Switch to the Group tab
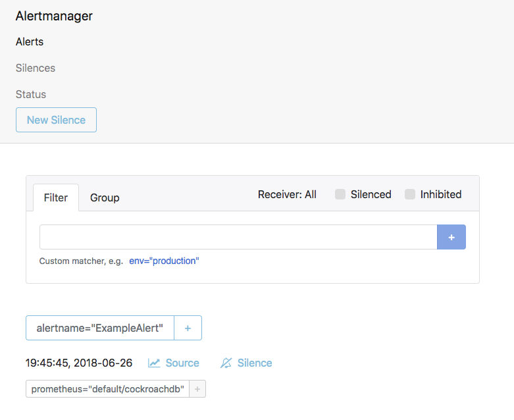The image size is (514, 420). pos(105,197)
